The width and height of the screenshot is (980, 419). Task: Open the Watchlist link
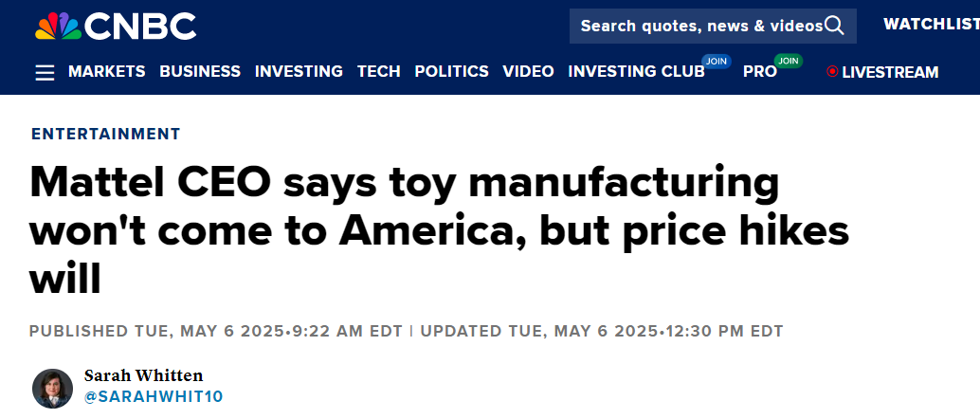click(x=931, y=25)
